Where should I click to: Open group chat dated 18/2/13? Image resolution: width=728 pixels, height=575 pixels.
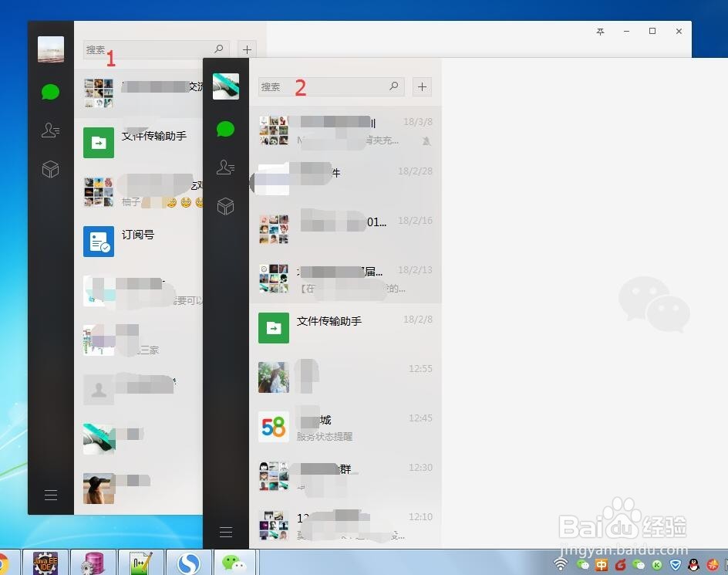(x=345, y=279)
